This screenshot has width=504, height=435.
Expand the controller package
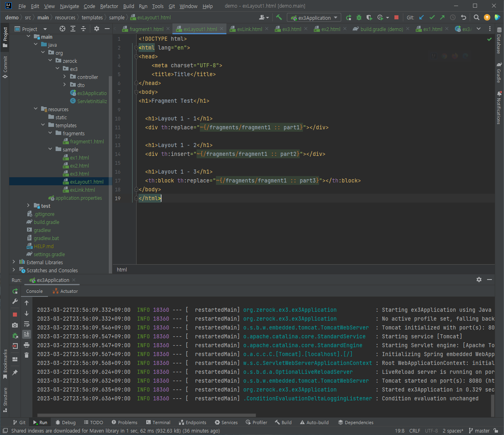coord(64,77)
